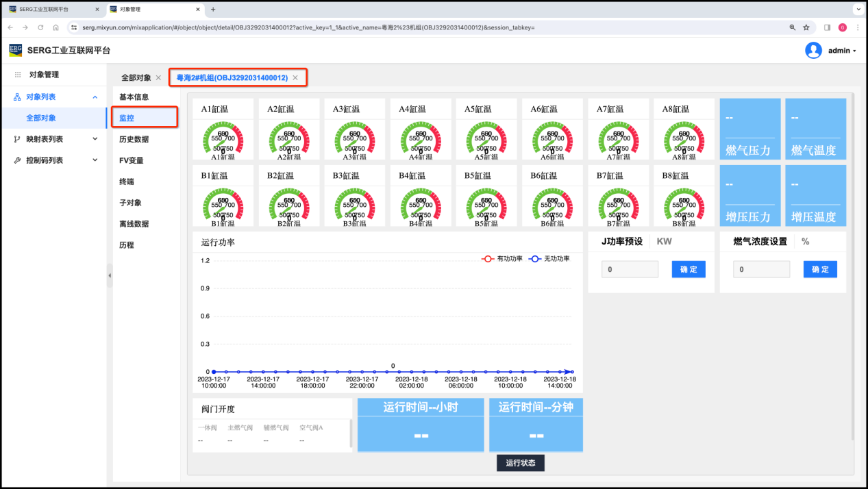Open a new browser tab with plus icon
Image resolution: width=868 pixels, height=489 pixels.
click(x=213, y=10)
